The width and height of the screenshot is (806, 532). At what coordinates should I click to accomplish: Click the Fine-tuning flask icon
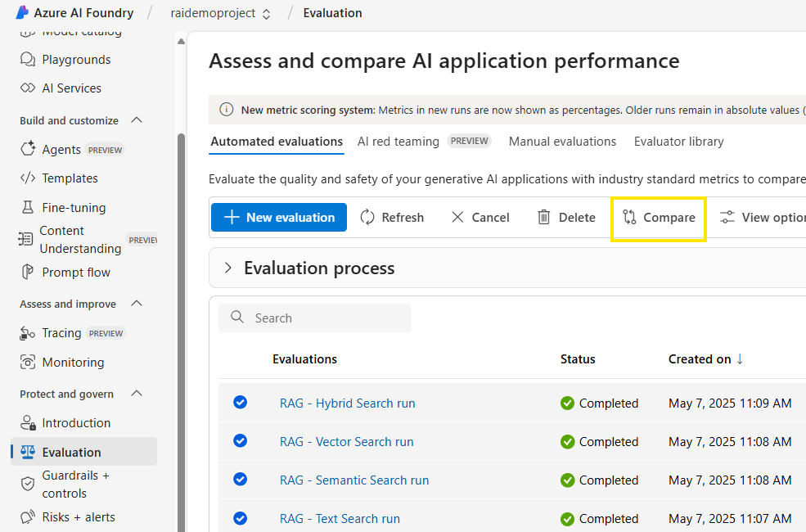(x=28, y=207)
